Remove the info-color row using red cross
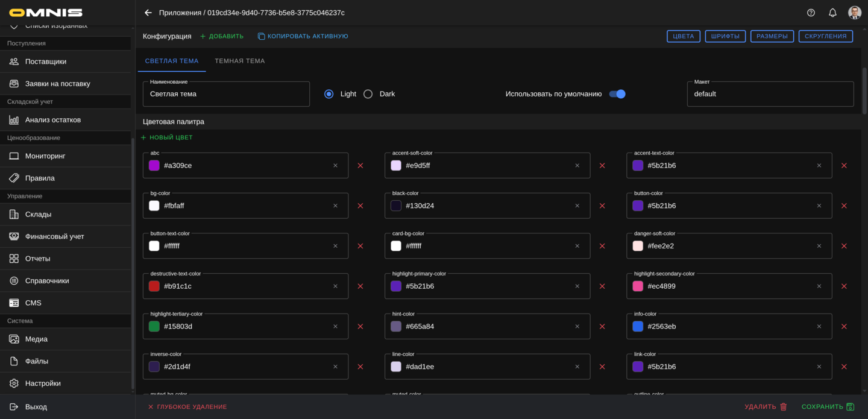 click(x=844, y=327)
